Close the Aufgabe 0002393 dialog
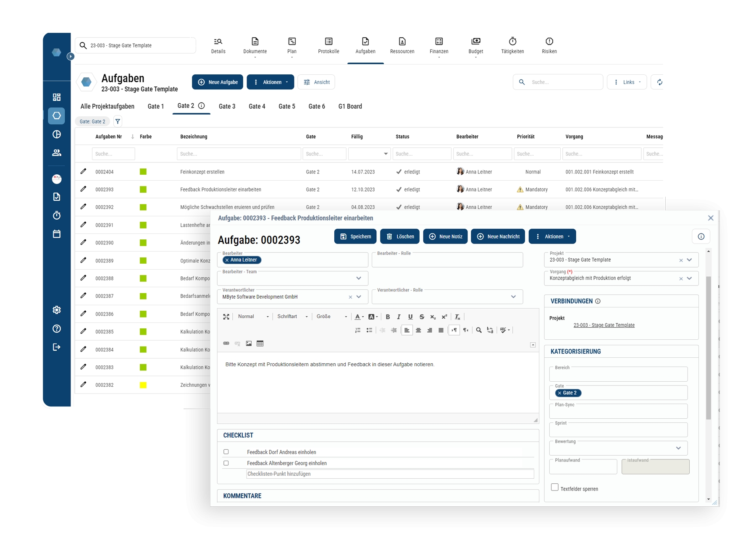 click(x=711, y=218)
